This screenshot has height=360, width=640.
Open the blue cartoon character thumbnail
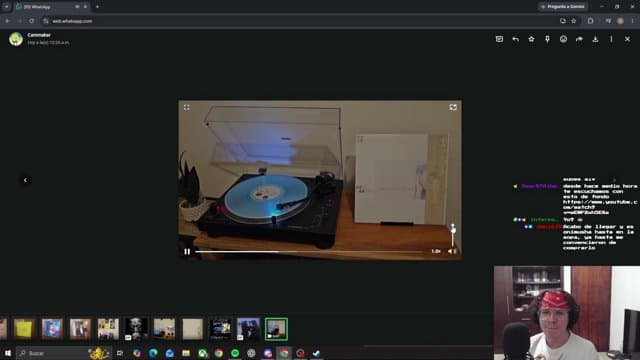click(52, 329)
